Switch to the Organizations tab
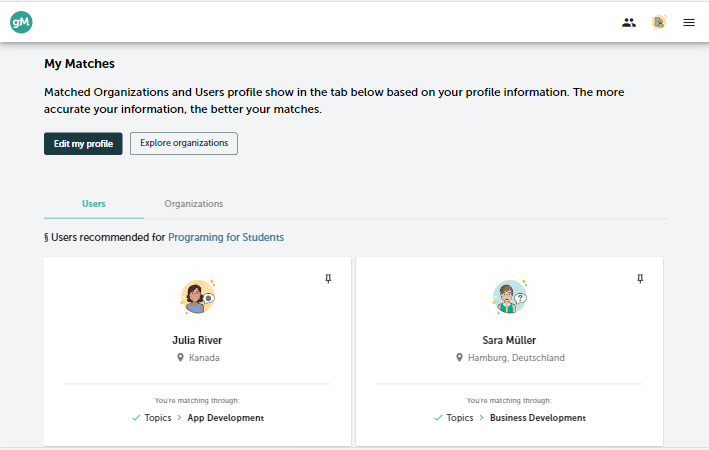709x450 pixels. click(x=194, y=204)
